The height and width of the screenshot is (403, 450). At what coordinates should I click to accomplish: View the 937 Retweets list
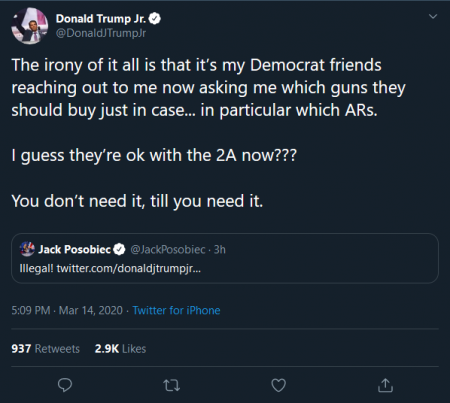(x=46, y=349)
